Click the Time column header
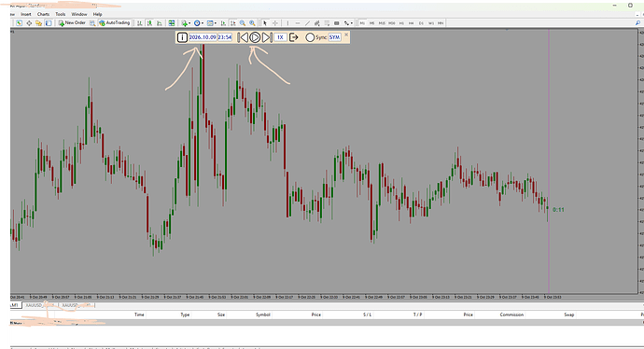 139,314
